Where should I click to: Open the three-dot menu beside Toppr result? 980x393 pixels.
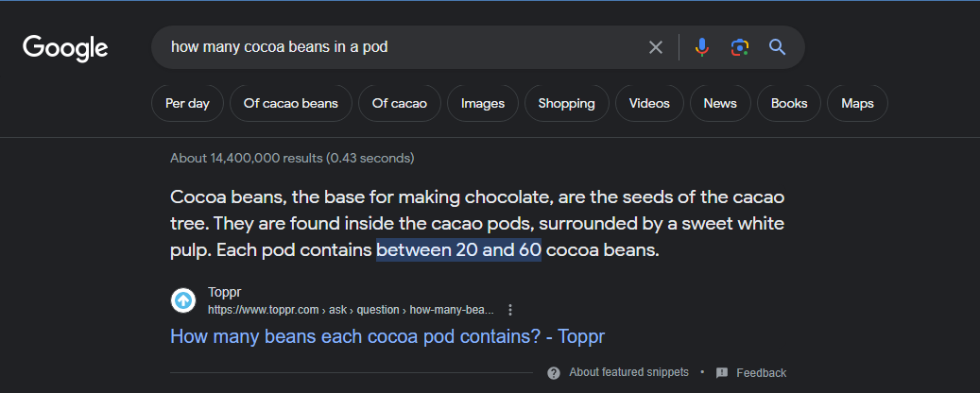coord(510,310)
